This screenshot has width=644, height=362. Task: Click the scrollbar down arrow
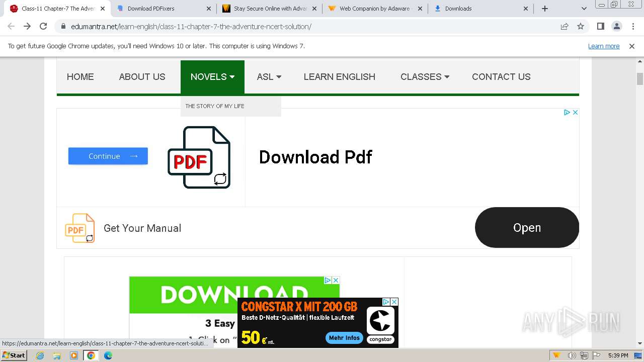[640, 344]
